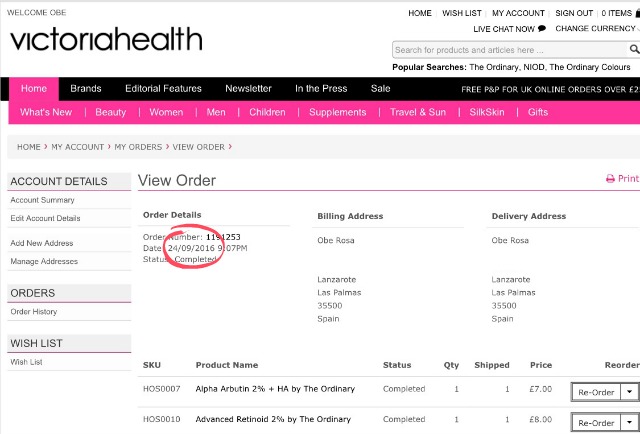Open the Beauty category

(x=111, y=112)
